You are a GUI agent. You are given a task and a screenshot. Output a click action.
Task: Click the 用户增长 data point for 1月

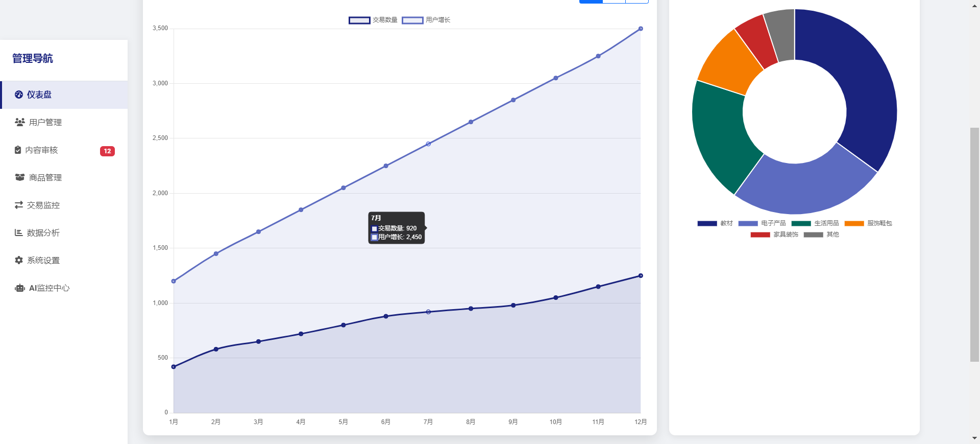(x=174, y=281)
